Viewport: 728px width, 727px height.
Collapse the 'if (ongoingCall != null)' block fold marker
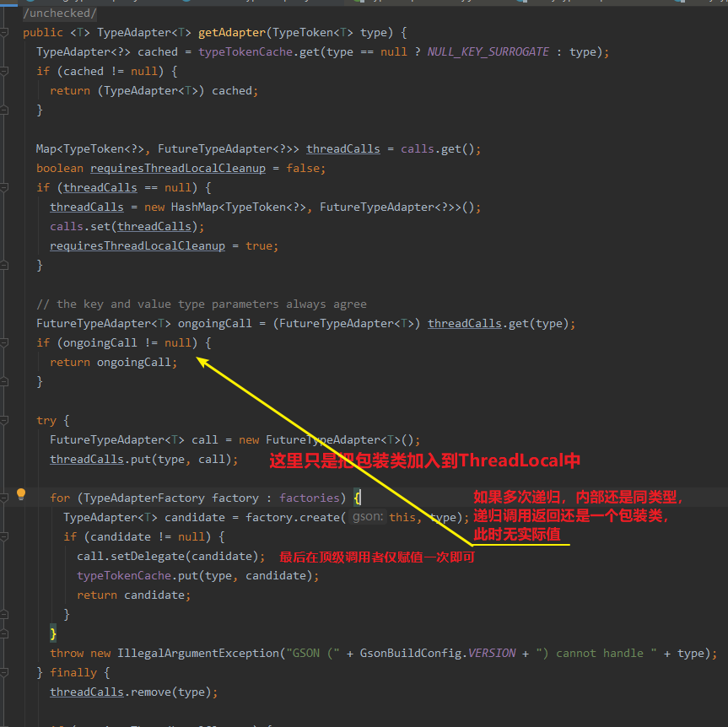coord(4,343)
